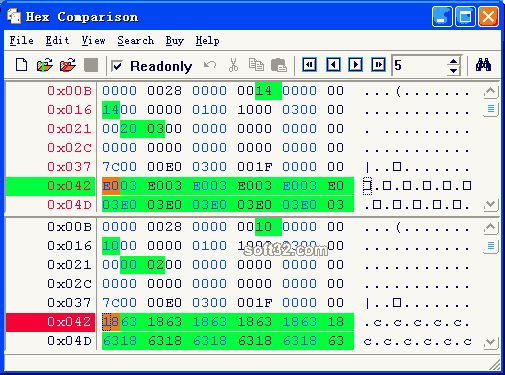Select address 0x02C in lower pane

point(69,284)
